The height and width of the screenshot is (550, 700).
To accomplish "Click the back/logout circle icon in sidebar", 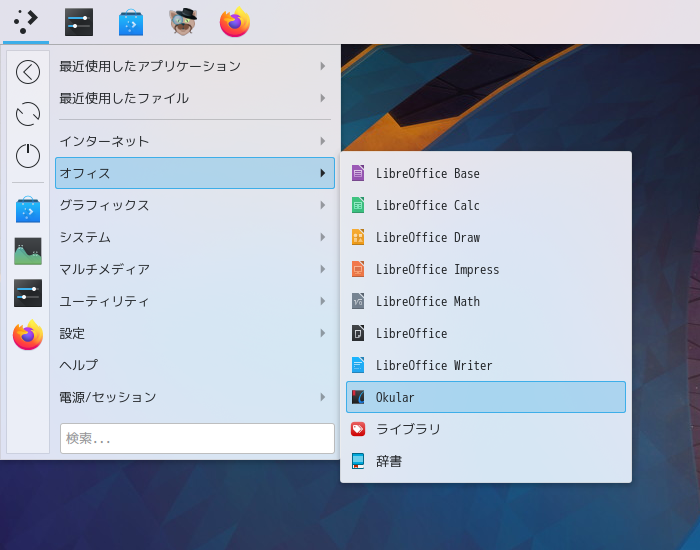I will (x=28, y=72).
